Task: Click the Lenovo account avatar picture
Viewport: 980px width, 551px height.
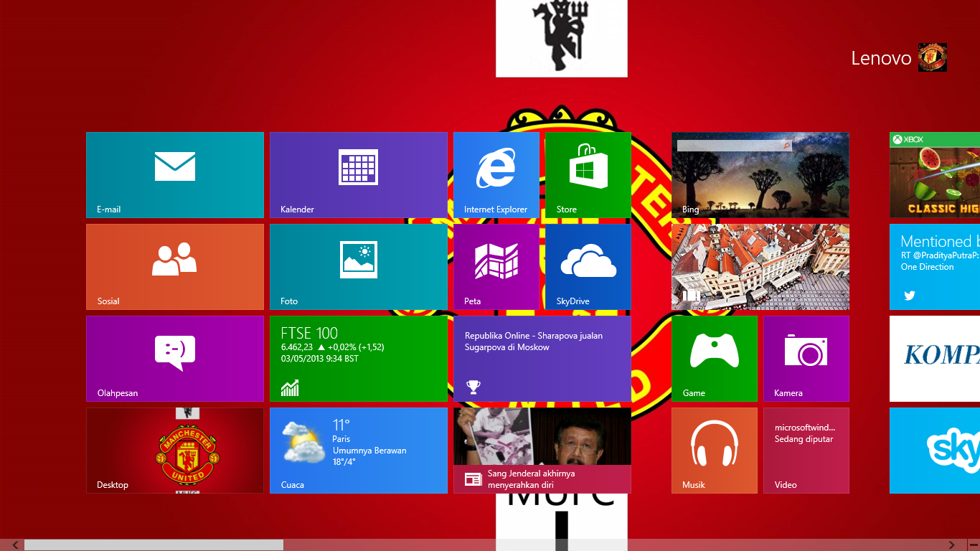Action: [933, 57]
